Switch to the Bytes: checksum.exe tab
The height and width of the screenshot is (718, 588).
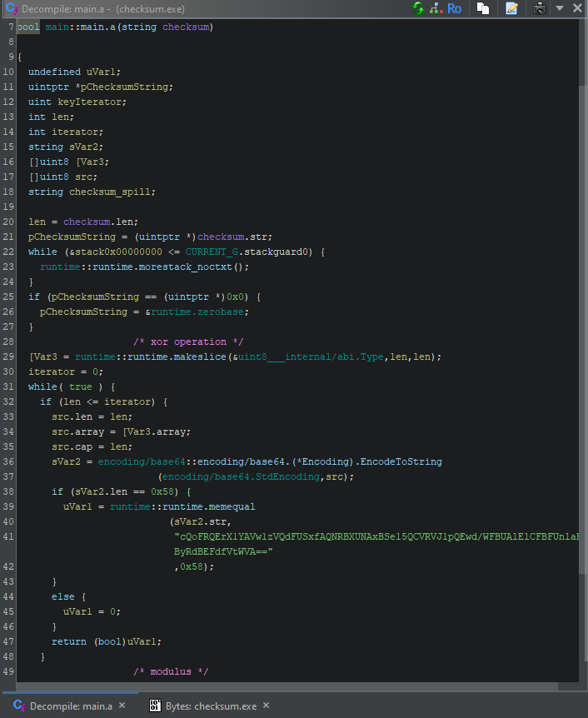point(210,706)
